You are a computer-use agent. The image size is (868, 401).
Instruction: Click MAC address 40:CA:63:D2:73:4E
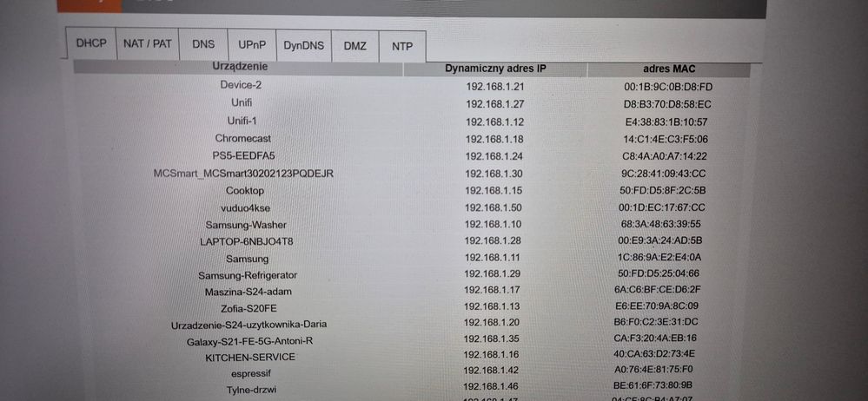click(654, 353)
